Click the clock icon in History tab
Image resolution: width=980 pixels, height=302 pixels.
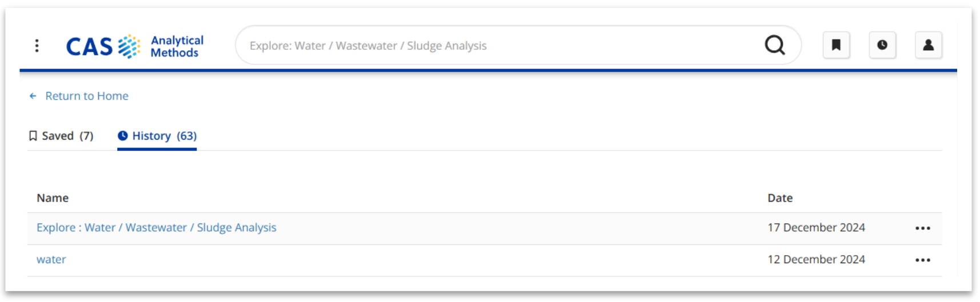click(x=123, y=136)
